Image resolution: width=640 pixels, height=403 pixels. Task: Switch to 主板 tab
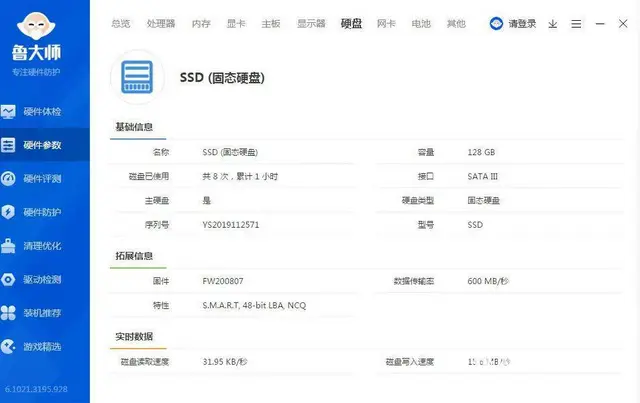click(271, 24)
